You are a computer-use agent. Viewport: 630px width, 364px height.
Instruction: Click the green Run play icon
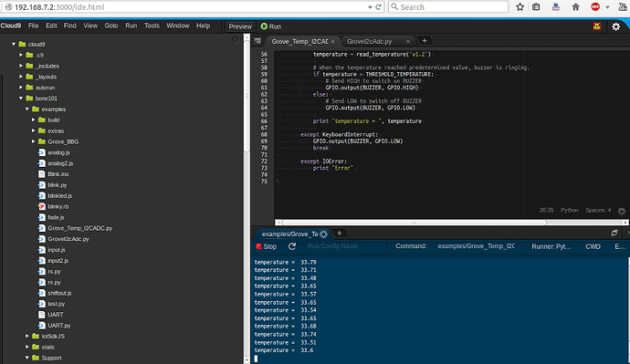tap(264, 26)
